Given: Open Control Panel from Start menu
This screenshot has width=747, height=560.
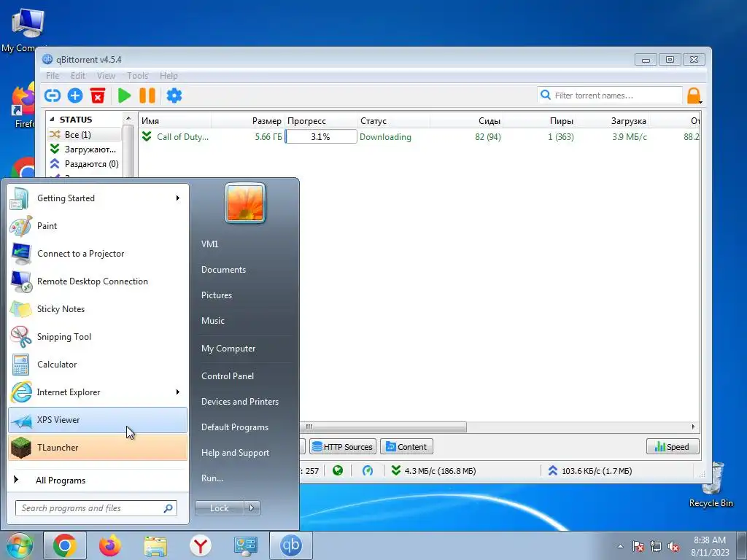Looking at the screenshot, I should click(x=228, y=376).
